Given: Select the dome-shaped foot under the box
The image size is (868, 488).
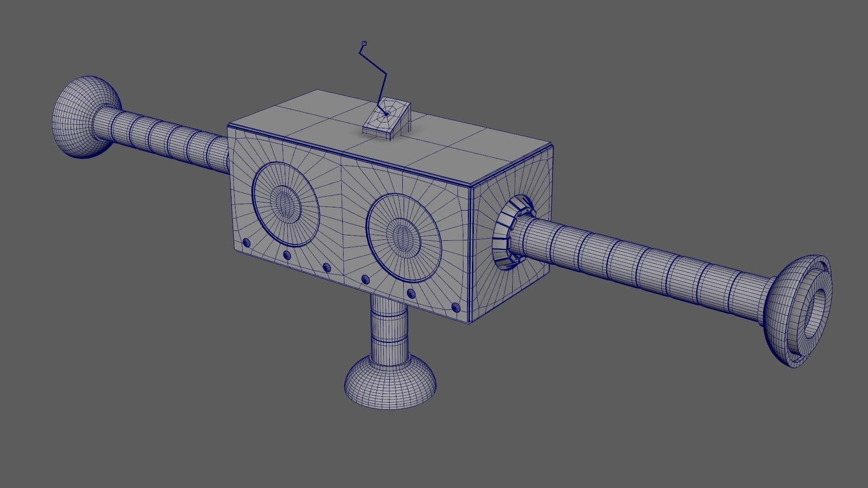Looking at the screenshot, I should tap(391, 382).
